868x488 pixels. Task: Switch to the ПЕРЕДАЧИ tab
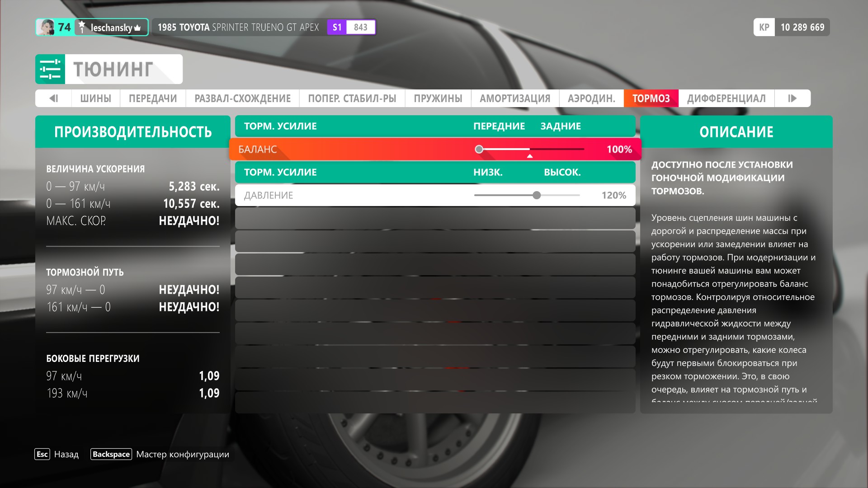tap(153, 99)
